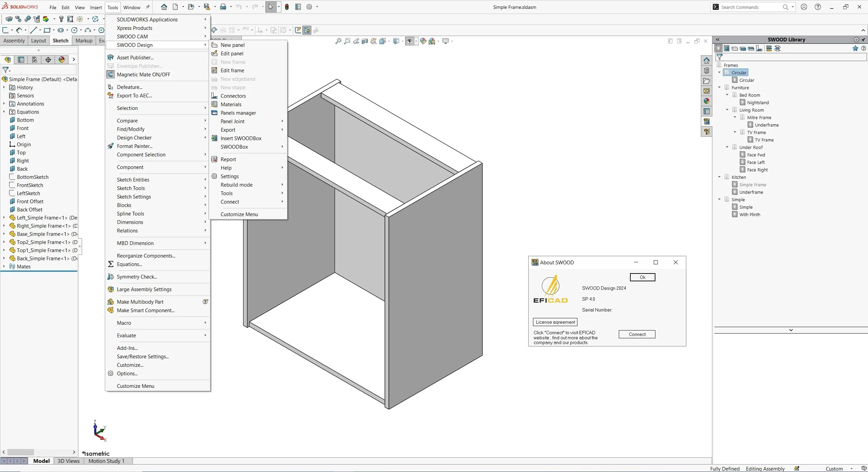Click the SWOOD Library favorites star icon
Viewport: 868px width, 472px height.
855,49
